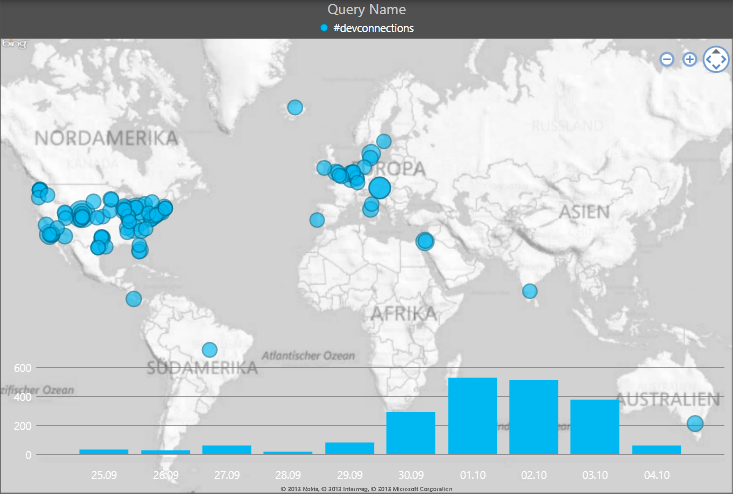The height and width of the screenshot is (494, 733).
Task: Select the 30.09 bar in chart
Action: [x=411, y=433]
